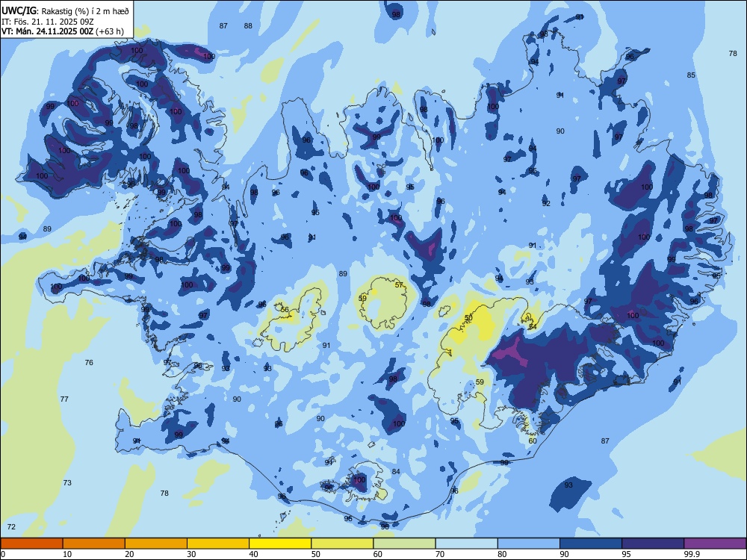Click the 'UWC/IG: Rakastig (%) í 2 m hæð' title
The image size is (747, 560).
point(65,11)
